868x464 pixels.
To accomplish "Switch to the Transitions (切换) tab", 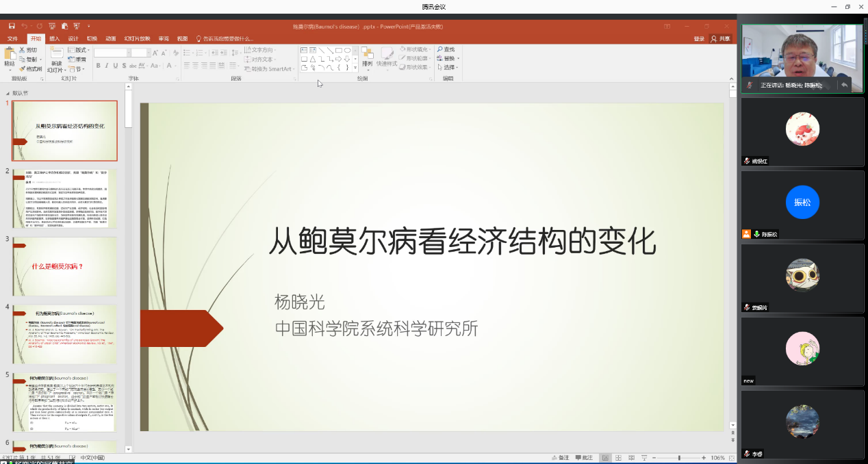I will click(92, 38).
